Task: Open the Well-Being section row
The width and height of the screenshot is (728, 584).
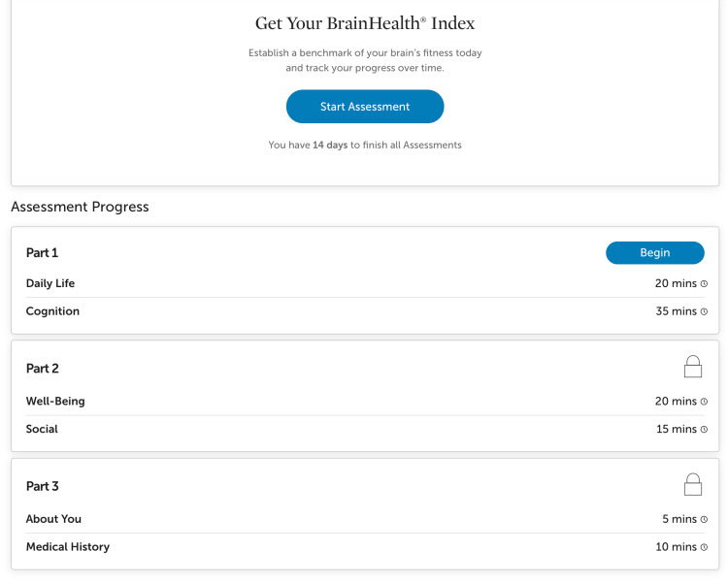Action: tap(367, 402)
